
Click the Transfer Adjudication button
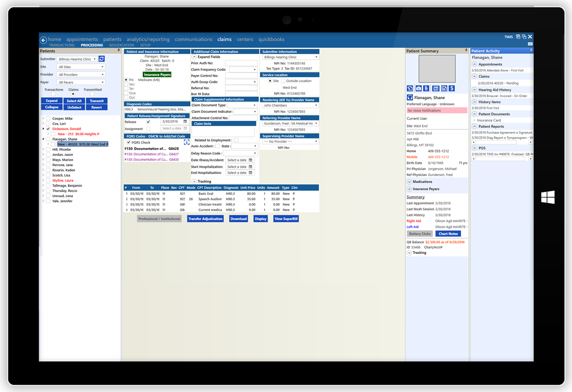pos(205,218)
